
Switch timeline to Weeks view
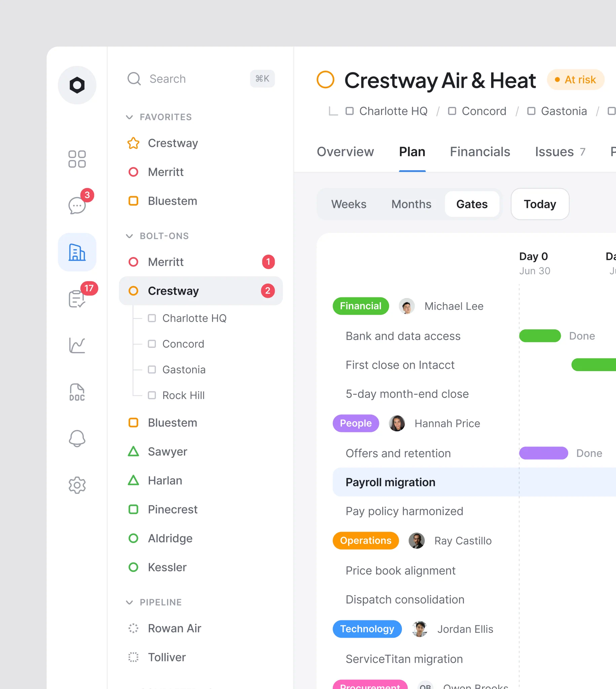[x=349, y=204]
